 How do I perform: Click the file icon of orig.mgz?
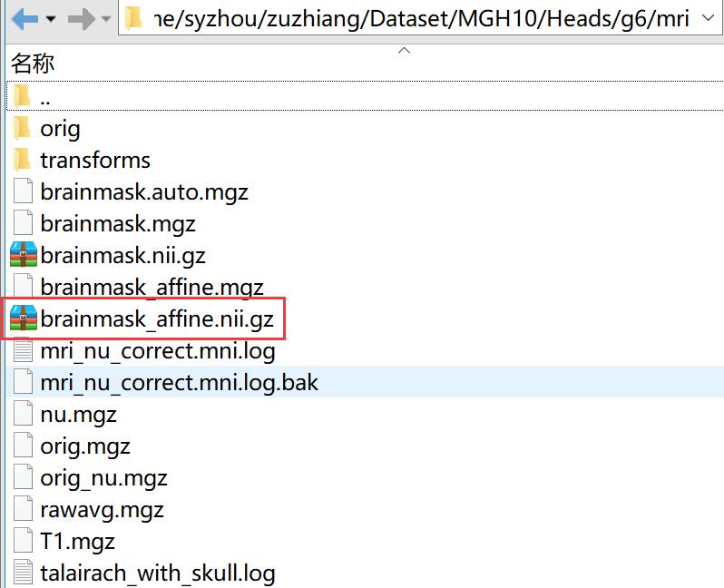point(23,446)
